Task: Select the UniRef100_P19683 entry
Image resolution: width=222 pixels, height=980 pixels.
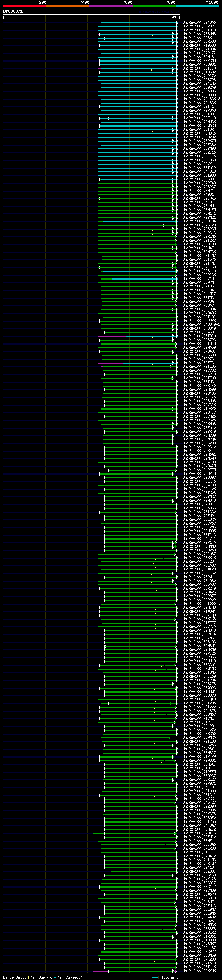Action: coord(199,45)
